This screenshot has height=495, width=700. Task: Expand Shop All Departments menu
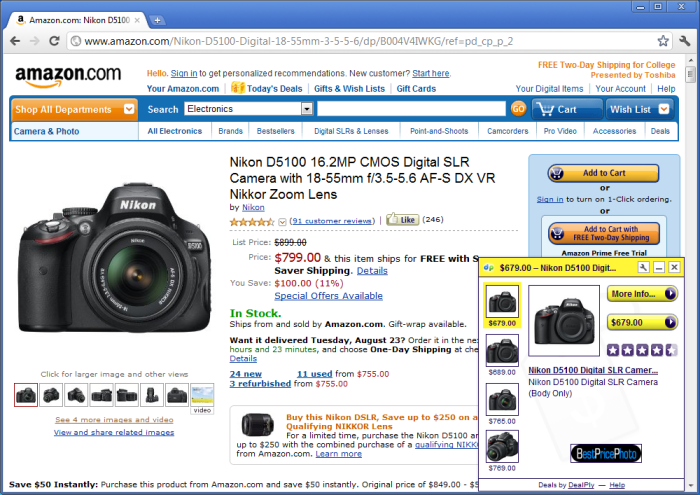click(x=74, y=109)
